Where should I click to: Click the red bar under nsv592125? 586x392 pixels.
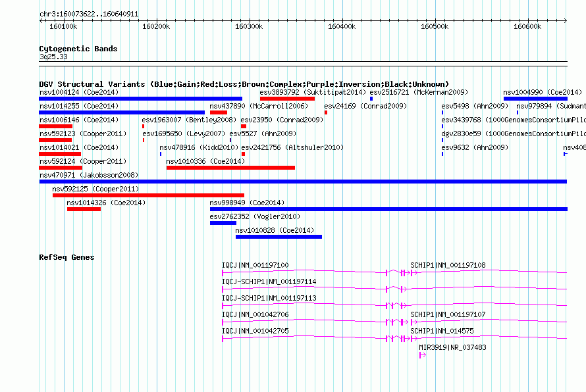point(148,195)
